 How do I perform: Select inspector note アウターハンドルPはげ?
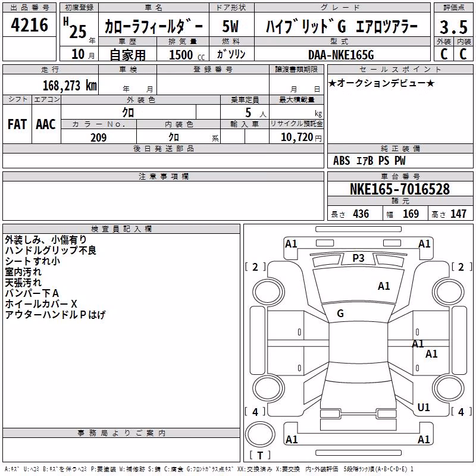55,315
